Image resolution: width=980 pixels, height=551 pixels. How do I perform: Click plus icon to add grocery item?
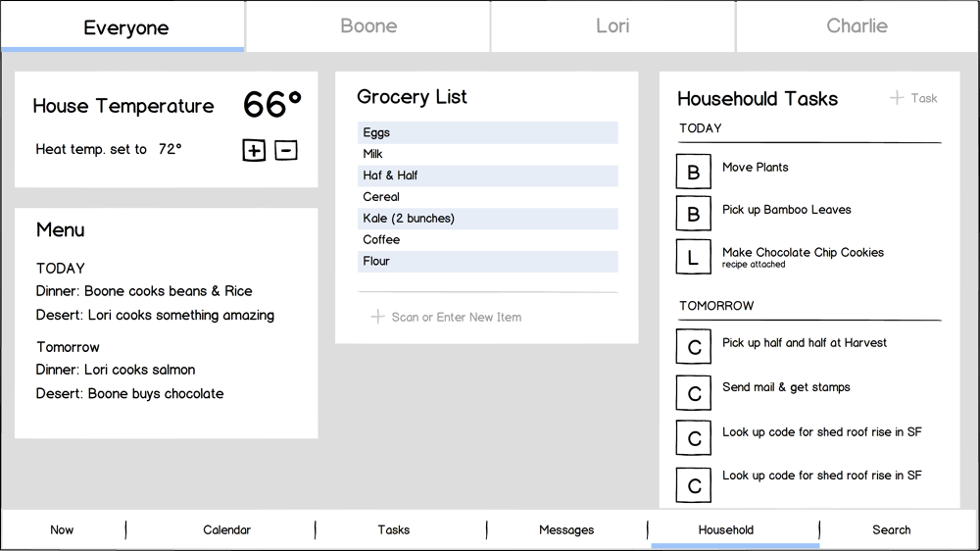(377, 317)
